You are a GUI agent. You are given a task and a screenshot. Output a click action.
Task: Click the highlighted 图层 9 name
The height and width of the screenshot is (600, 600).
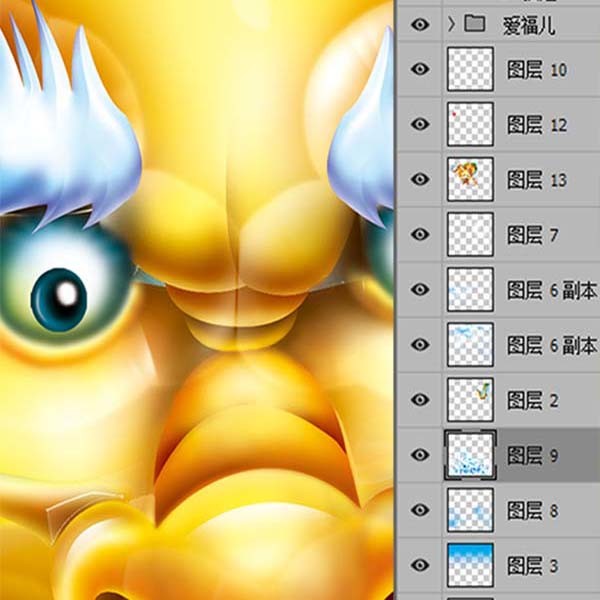[533, 456]
